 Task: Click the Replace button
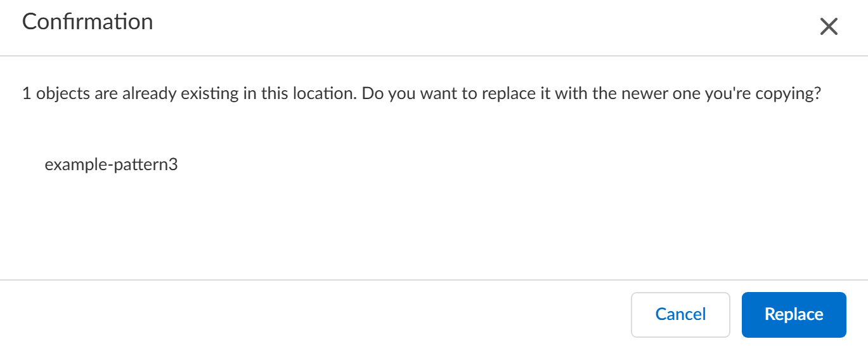pos(794,314)
